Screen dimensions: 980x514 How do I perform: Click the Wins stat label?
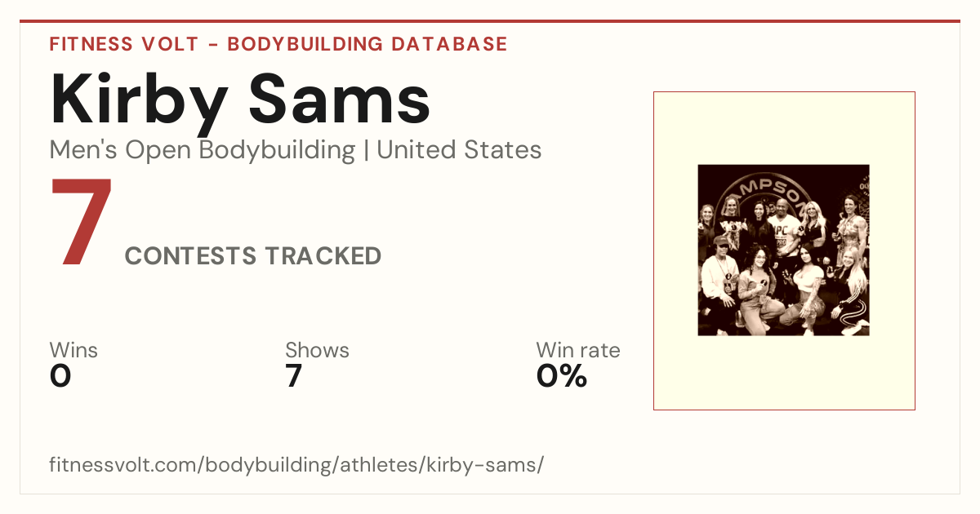click(x=73, y=351)
